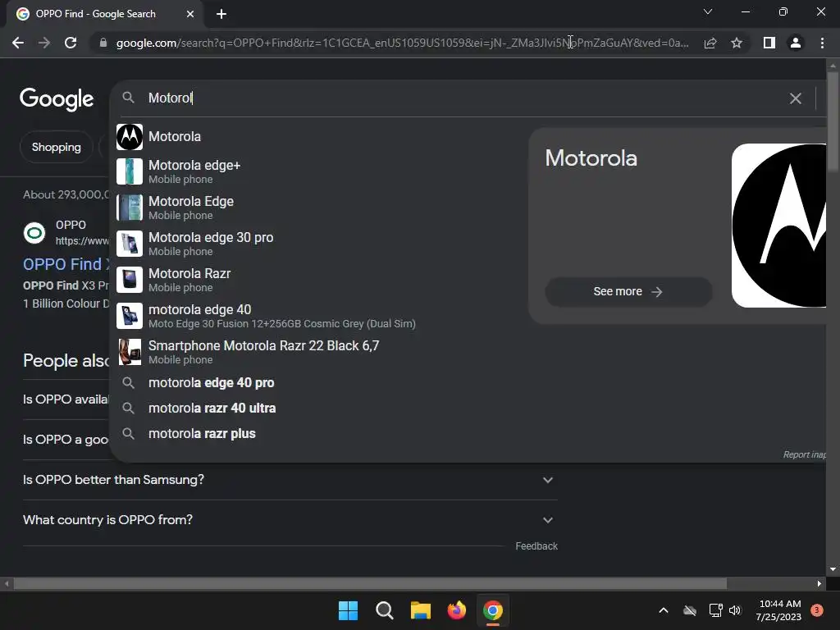Focus the Google search input field
Screen dimensions: 840x630
(463, 98)
